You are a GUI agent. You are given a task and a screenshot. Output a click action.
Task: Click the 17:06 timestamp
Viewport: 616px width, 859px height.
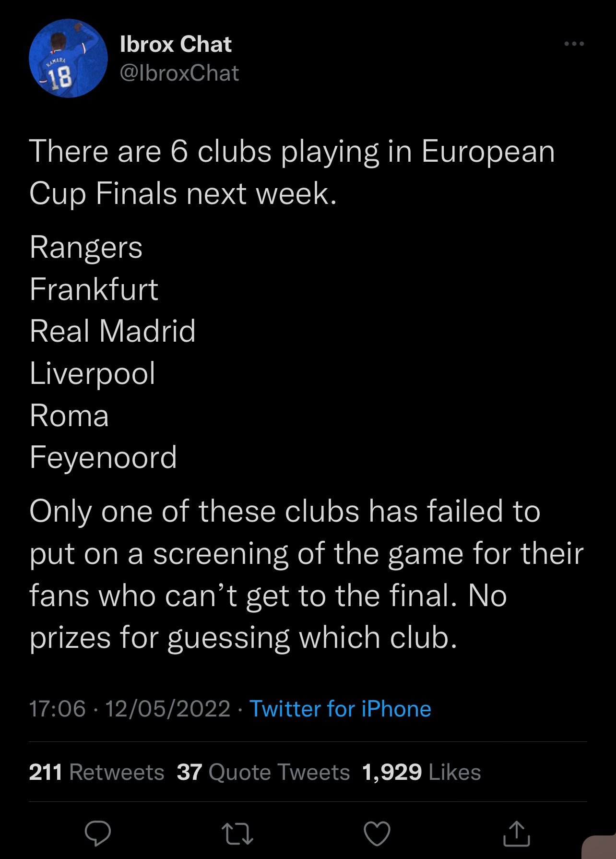[x=58, y=709]
